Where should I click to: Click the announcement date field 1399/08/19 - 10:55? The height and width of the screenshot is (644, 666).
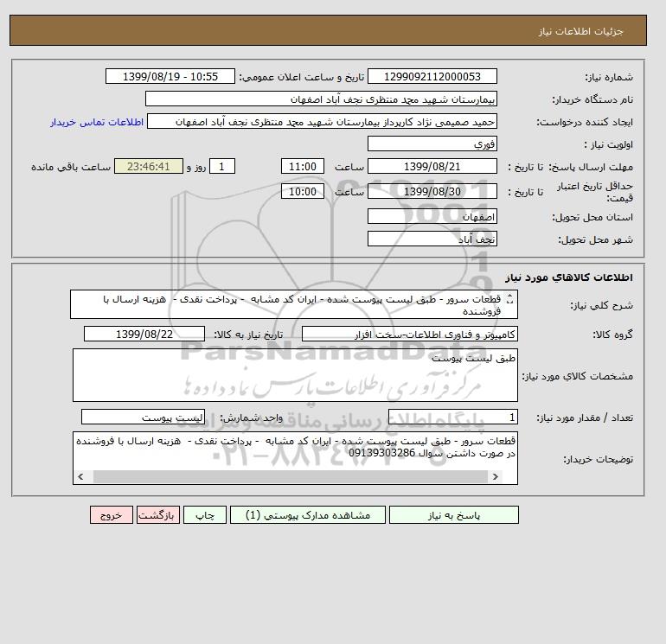pos(170,76)
